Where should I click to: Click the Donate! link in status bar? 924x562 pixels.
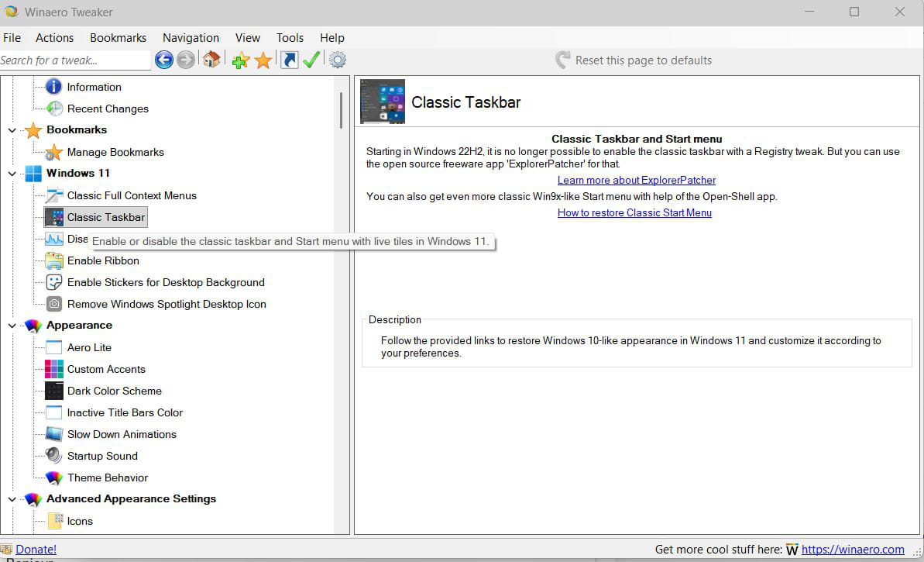[x=36, y=549]
